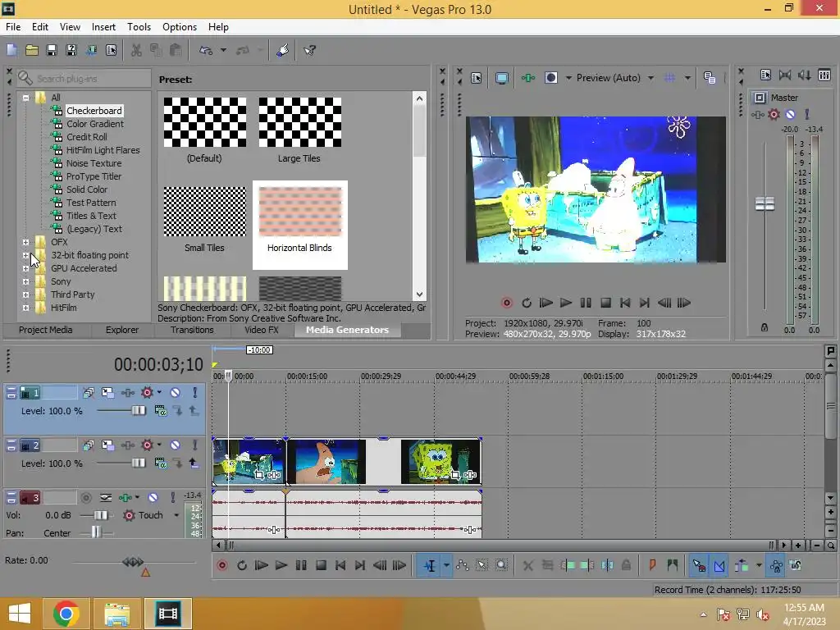The width and height of the screenshot is (840, 630).
Task: Click the What's This help icon
Action: pyautogui.click(x=309, y=50)
